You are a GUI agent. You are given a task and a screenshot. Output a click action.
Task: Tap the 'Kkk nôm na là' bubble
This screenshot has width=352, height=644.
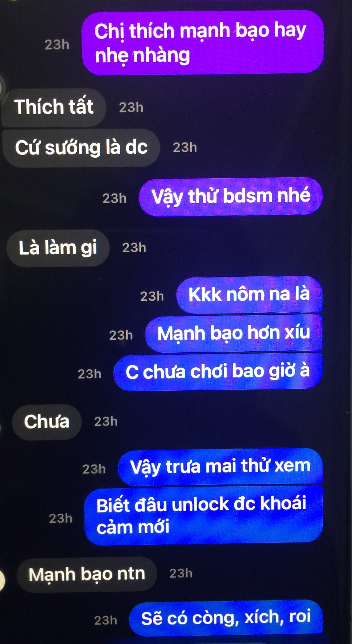[249, 295]
